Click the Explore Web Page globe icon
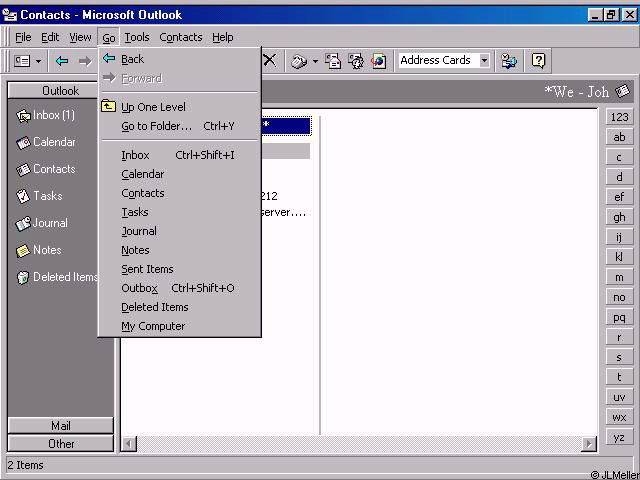The height and width of the screenshot is (480, 640). pyautogui.click(x=378, y=61)
